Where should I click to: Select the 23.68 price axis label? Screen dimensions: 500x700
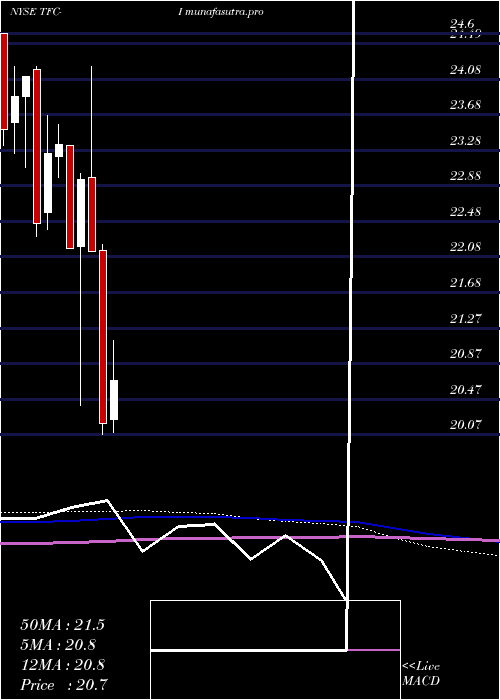tap(465, 105)
